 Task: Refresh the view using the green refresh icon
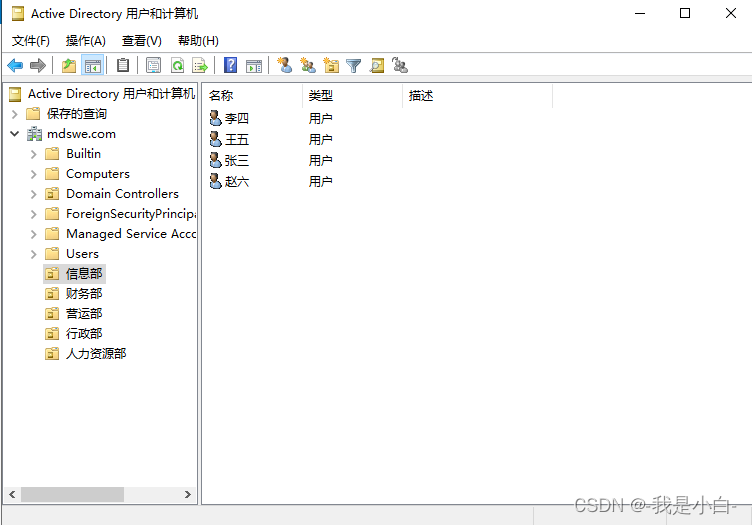coord(177,65)
